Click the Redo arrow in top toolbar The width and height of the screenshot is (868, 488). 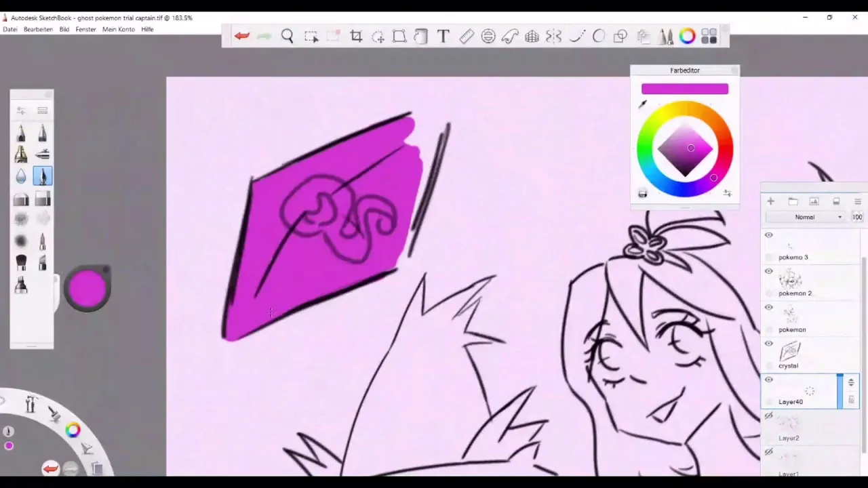click(x=264, y=36)
